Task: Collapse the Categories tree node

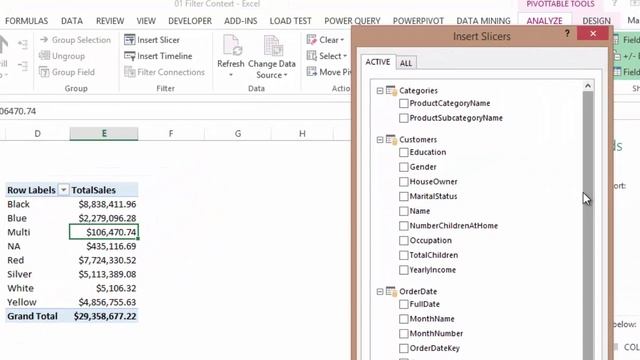Action: (380, 91)
